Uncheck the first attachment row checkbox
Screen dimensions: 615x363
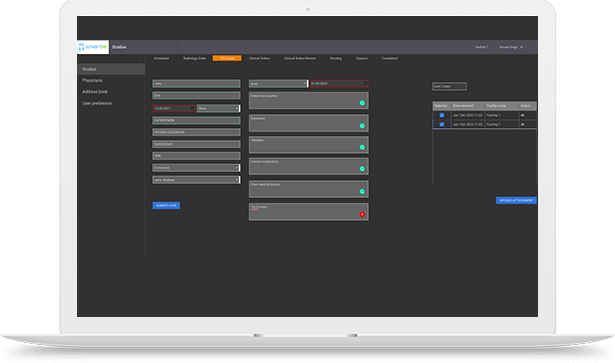[442, 115]
